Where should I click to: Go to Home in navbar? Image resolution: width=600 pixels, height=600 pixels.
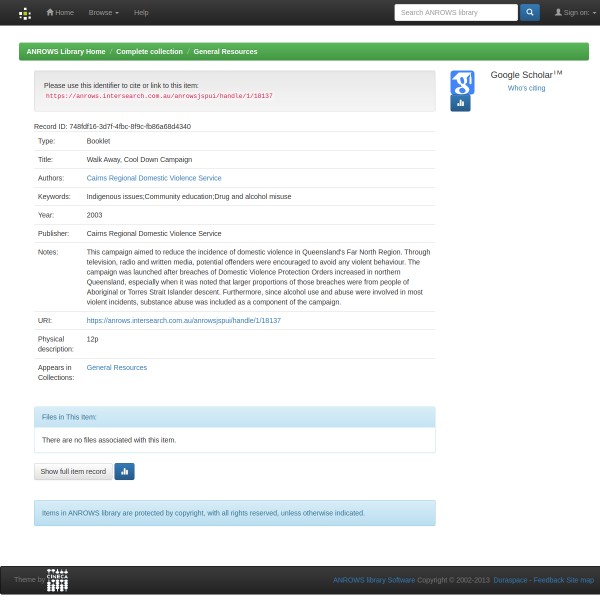60,12
